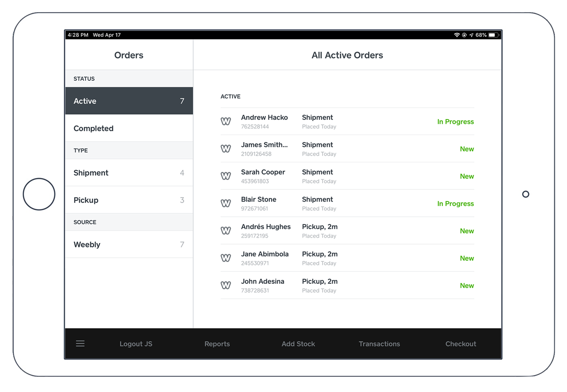Open Reports from the bottom bar
This screenshot has width=567, height=392.
click(217, 344)
